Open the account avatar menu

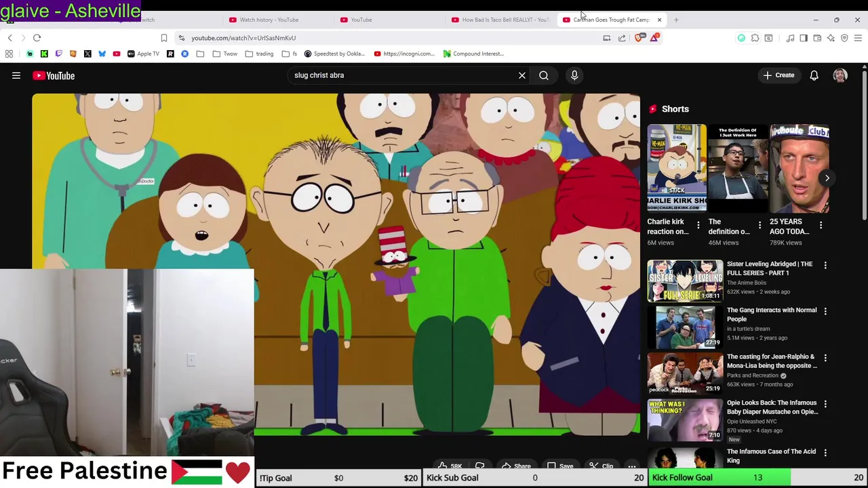pyautogui.click(x=840, y=75)
